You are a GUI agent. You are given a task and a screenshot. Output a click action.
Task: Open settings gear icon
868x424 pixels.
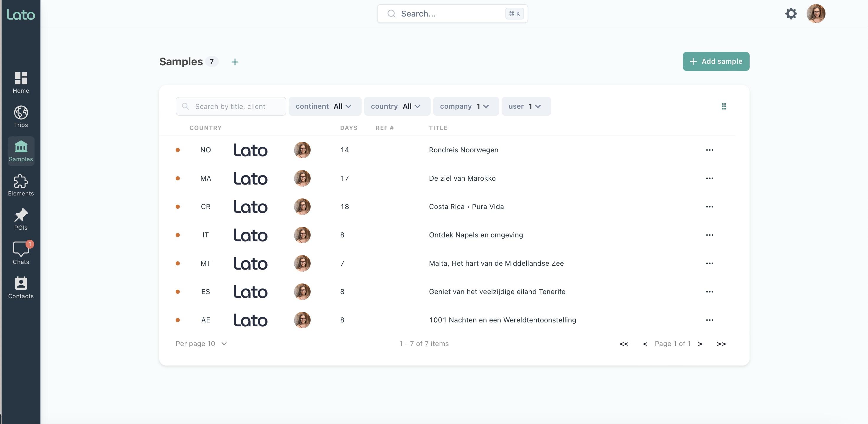click(x=791, y=14)
